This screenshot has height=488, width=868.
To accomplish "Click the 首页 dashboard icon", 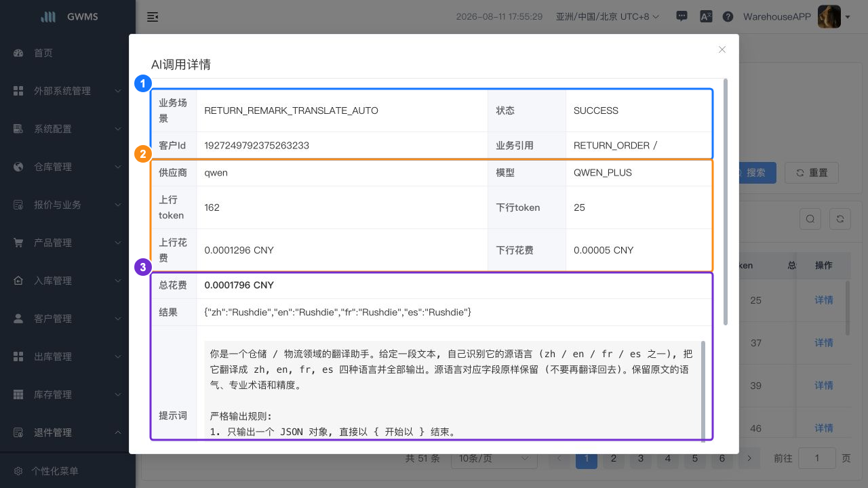I will point(18,53).
